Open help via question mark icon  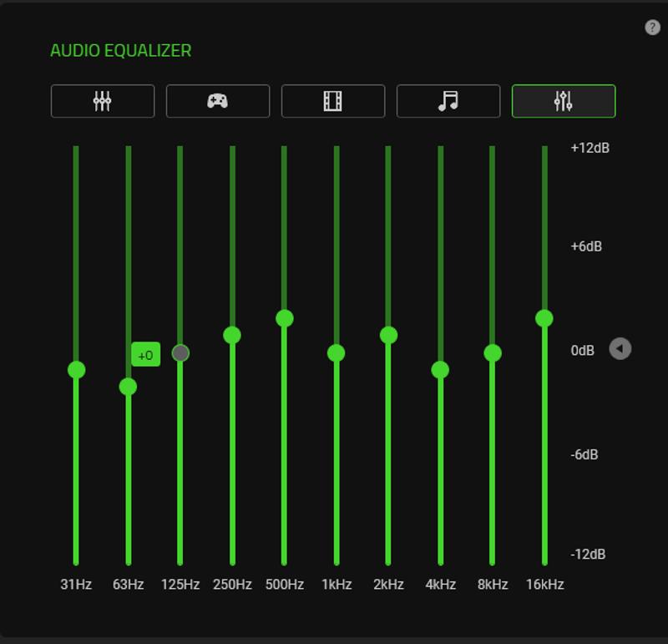653,28
